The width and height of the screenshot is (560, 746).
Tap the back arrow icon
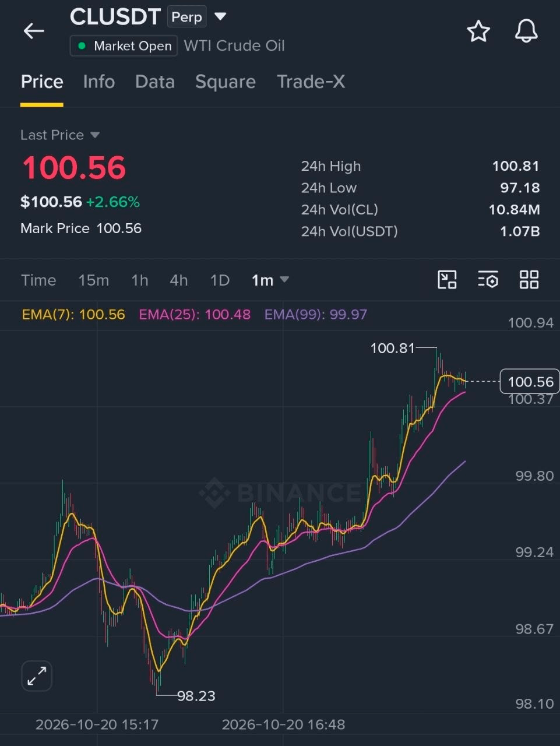coord(34,31)
